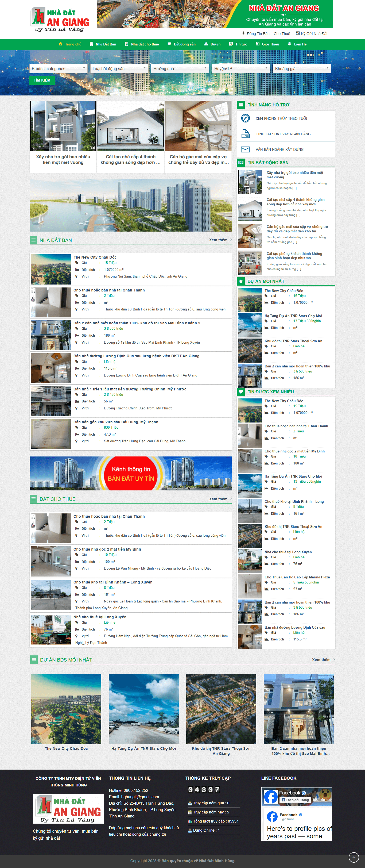Click the list icon beside Nhà Đất Bán heading

33,240
